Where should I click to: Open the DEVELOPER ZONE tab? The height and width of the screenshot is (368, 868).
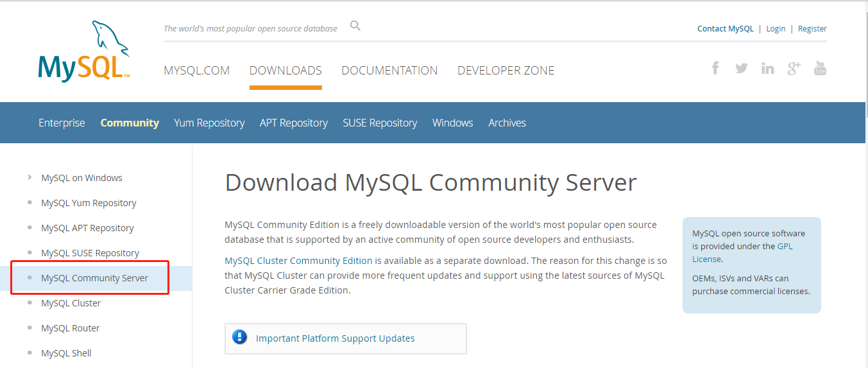tap(506, 71)
